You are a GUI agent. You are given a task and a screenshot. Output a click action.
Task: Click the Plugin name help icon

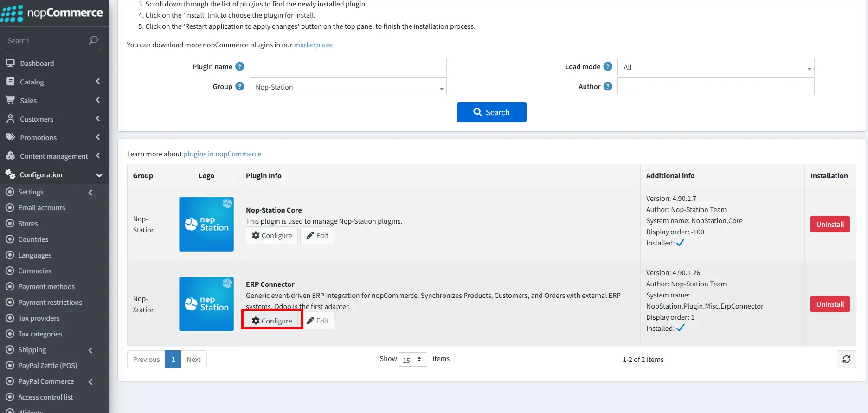tap(240, 66)
